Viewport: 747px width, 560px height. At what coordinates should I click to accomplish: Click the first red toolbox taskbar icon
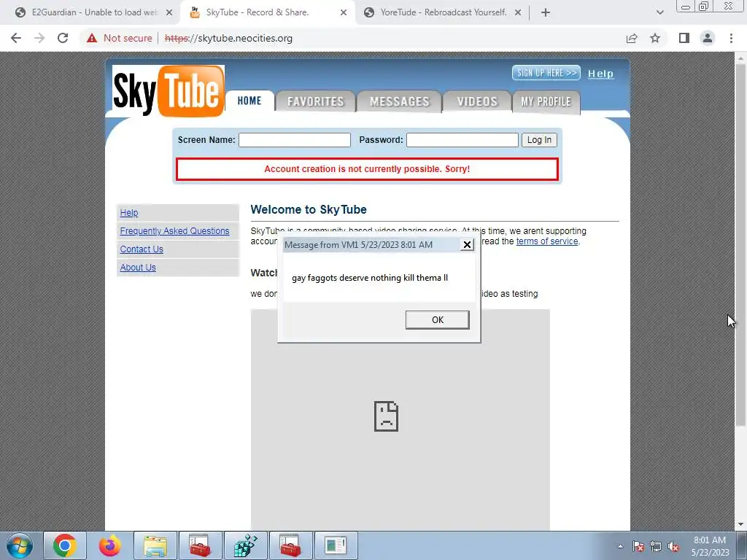coord(200,545)
